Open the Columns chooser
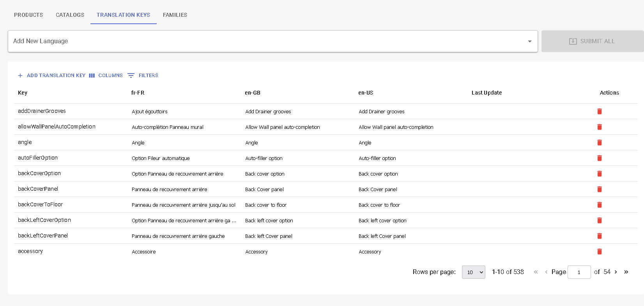Image resolution: width=644 pixels, height=306 pixels. click(x=106, y=76)
